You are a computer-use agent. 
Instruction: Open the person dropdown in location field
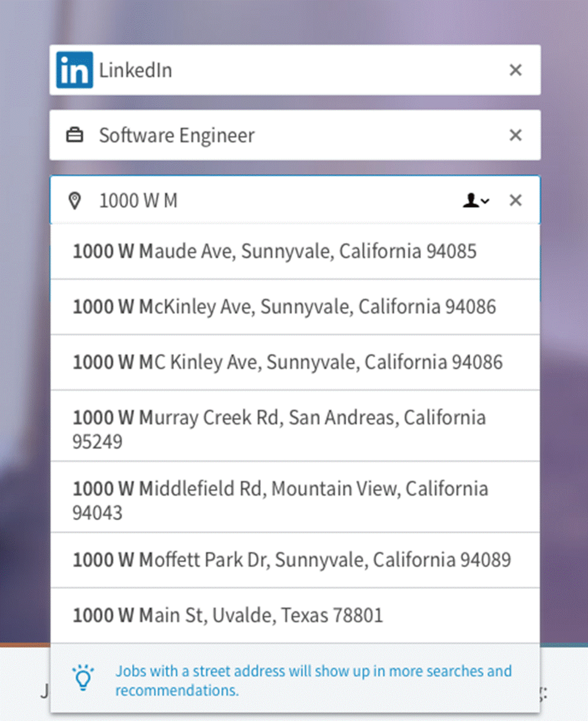476,201
